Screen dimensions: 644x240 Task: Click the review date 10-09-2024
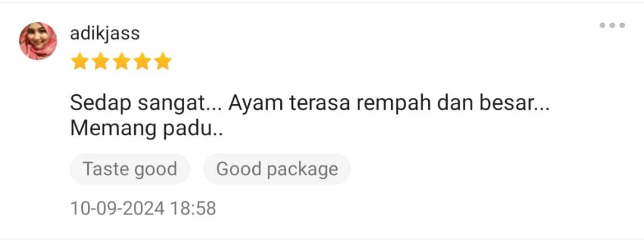tap(117, 208)
